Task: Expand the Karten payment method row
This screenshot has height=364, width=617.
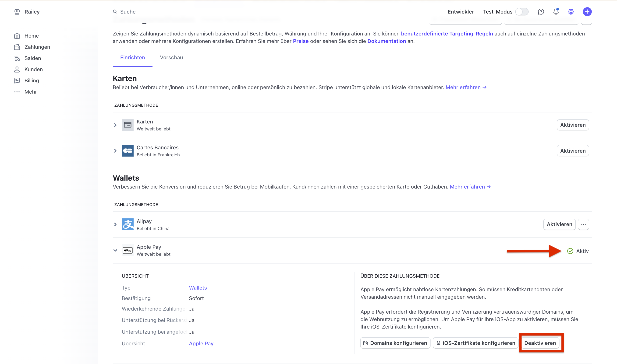Action: coord(115,125)
